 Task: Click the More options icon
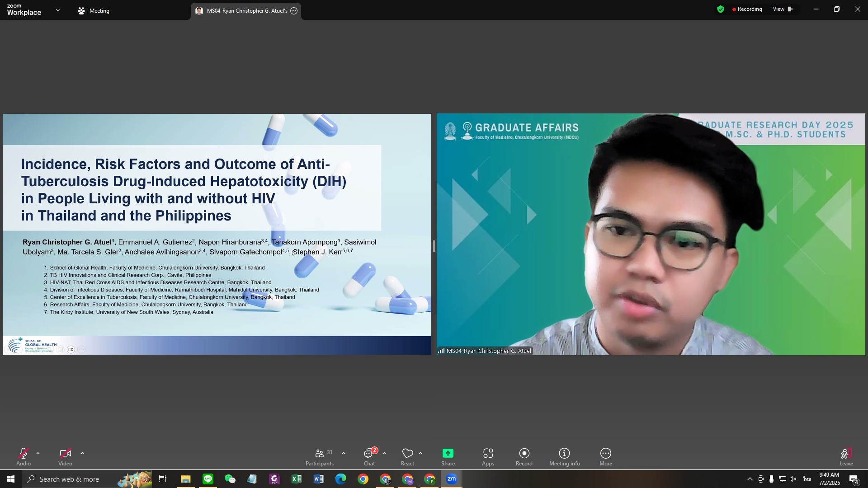point(605,454)
